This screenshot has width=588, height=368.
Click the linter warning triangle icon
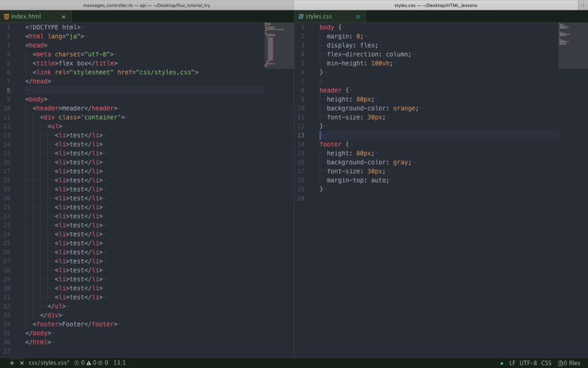click(x=89, y=363)
